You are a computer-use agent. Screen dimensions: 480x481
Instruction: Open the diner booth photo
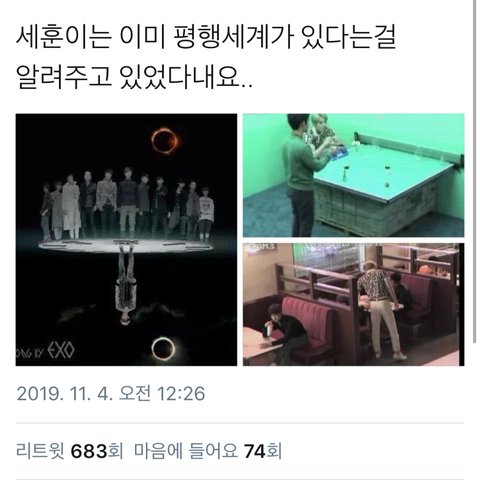(353, 304)
